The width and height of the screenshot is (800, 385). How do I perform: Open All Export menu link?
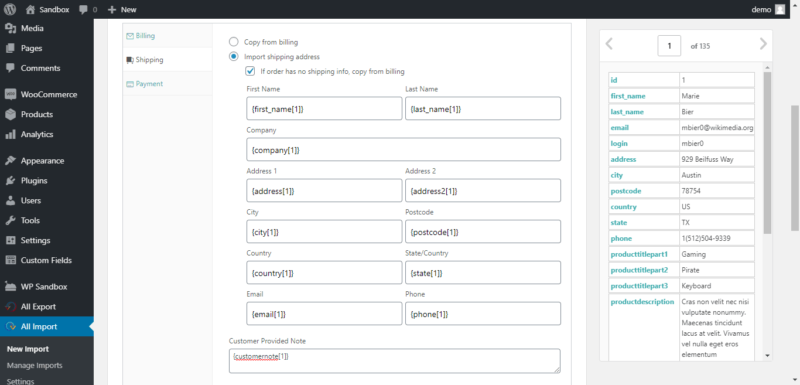[38, 307]
